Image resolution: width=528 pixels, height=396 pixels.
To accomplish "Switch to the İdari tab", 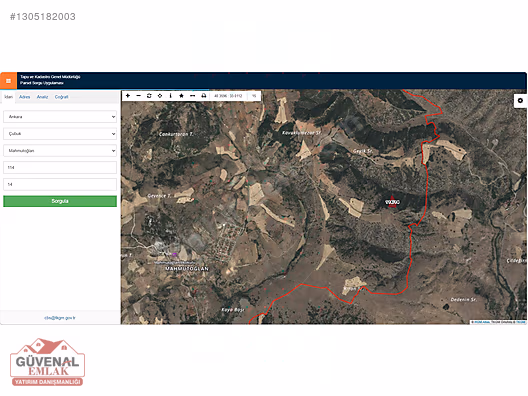I will 8,97.
